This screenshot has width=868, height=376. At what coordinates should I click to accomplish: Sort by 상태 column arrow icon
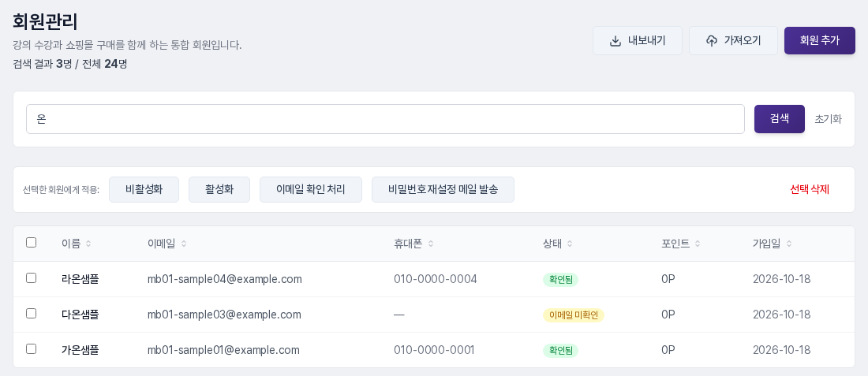pos(570,244)
